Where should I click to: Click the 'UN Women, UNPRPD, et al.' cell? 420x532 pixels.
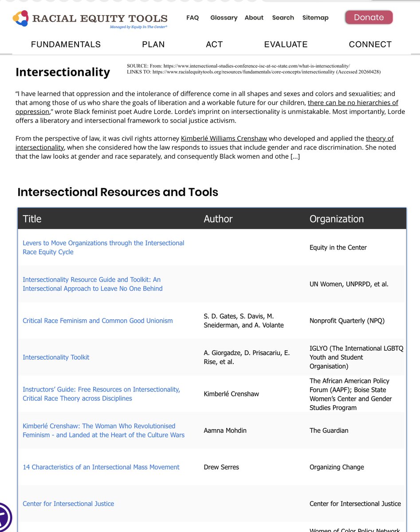pos(349,284)
